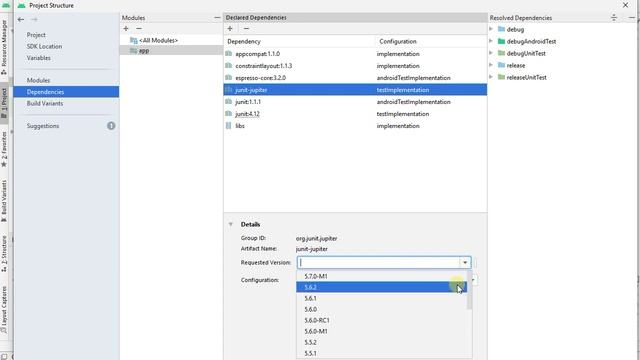
Task: Toggle the Requested Version dropdown arrow
Action: [x=465, y=262]
